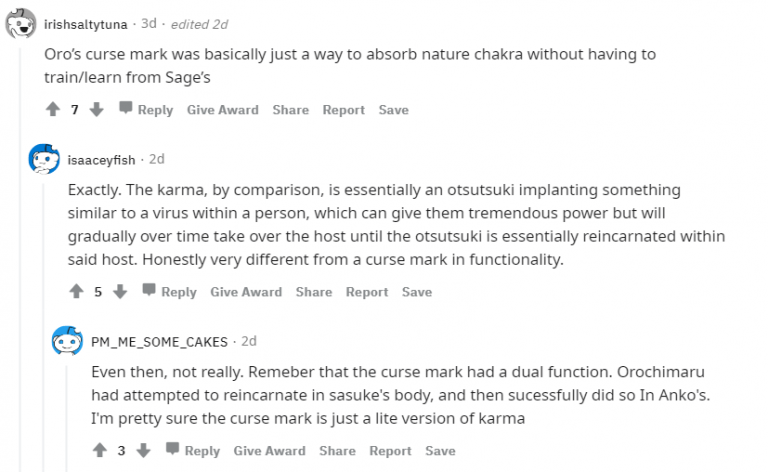Upvote irishsaltytuna's comment
768x472 pixels.
point(52,110)
